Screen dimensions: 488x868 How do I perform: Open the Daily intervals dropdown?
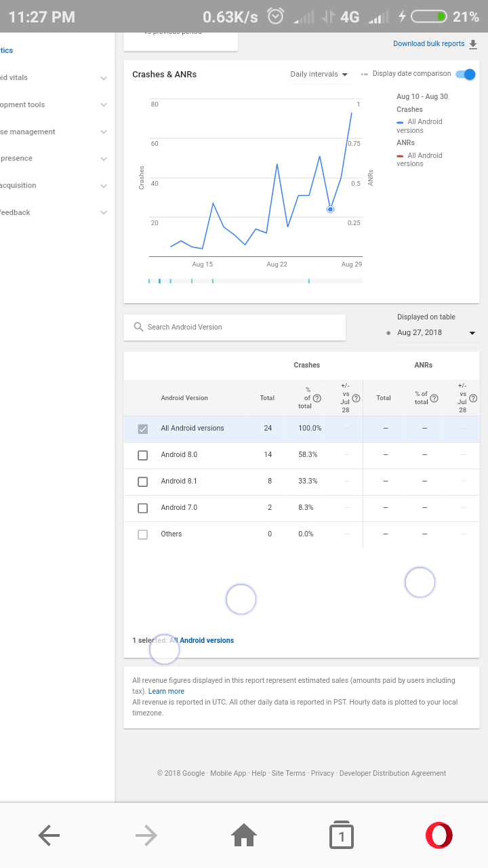(x=319, y=75)
